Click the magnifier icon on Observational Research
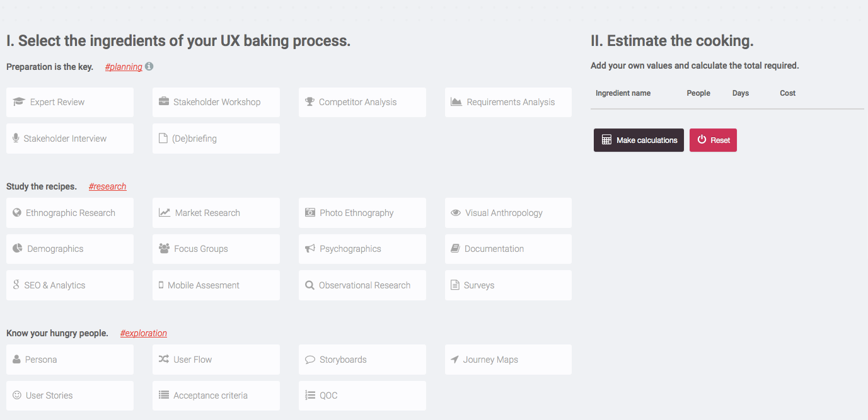The height and width of the screenshot is (420, 868). pos(310,285)
